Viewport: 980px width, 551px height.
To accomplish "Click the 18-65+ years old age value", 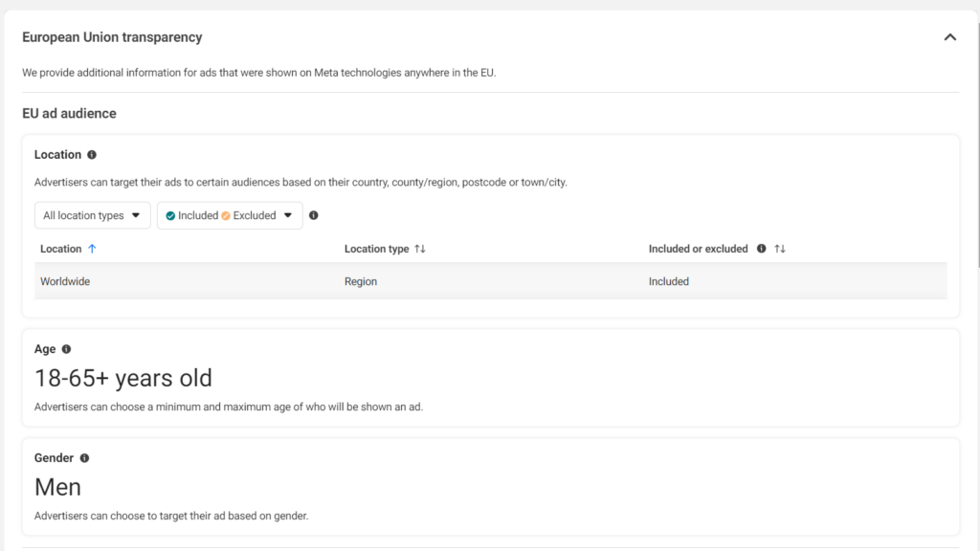I will (123, 378).
